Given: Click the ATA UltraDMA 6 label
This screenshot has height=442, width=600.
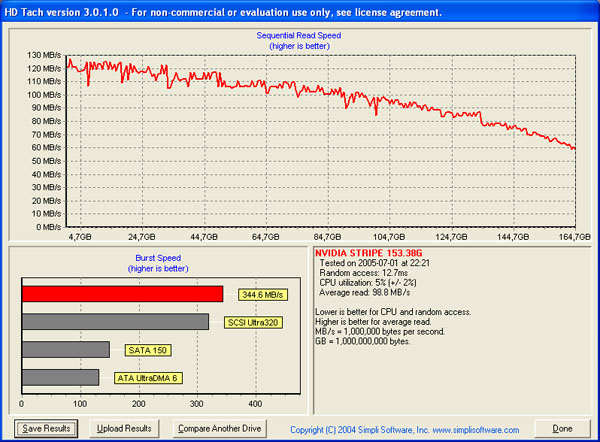Looking at the screenshot, I should [148, 378].
